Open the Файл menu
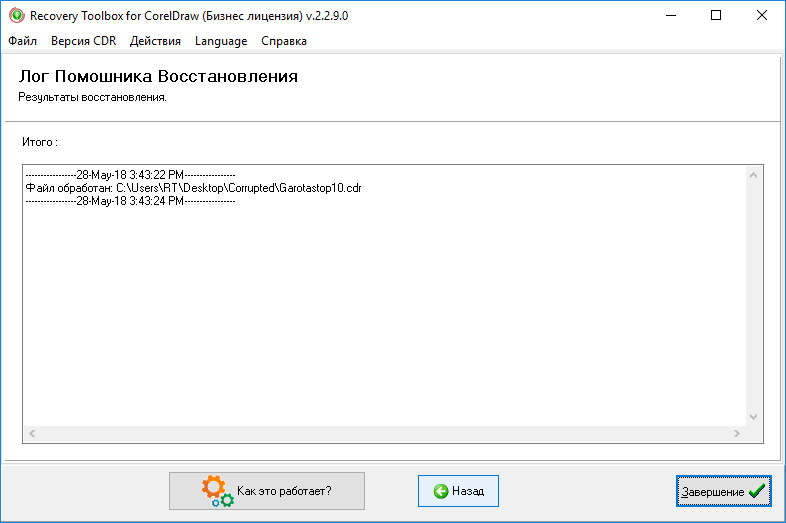This screenshot has height=523, width=786. pyautogui.click(x=23, y=41)
